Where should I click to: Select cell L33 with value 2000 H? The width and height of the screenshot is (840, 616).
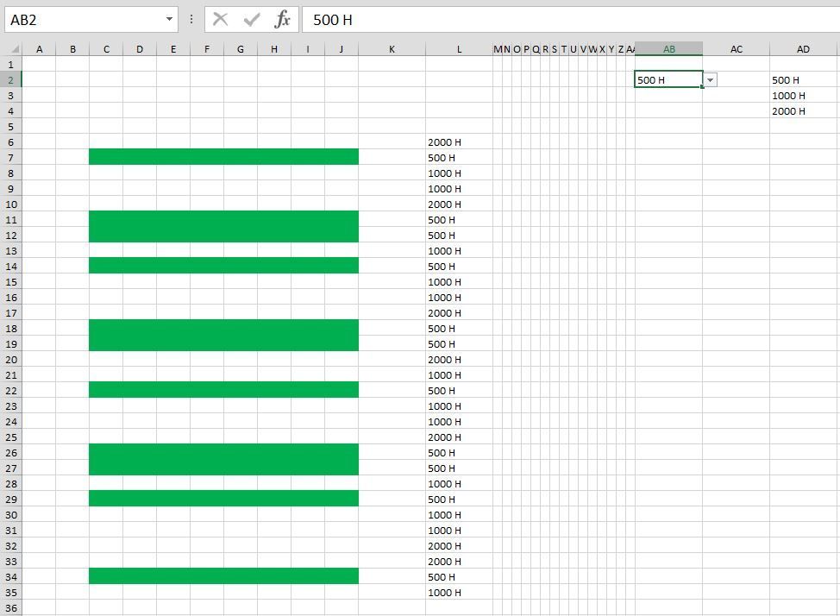(x=459, y=562)
